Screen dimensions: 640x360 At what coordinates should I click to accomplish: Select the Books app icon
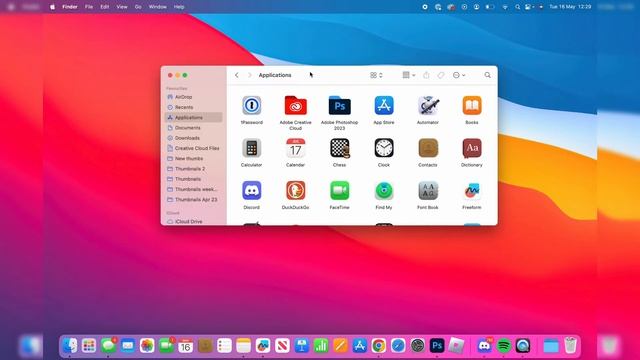click(472, 105)
